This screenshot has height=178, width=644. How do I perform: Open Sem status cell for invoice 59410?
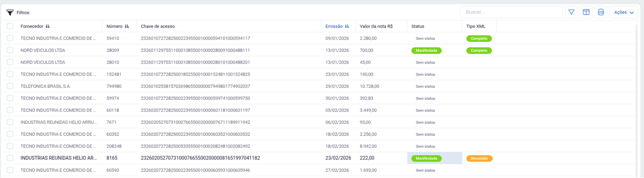[425, 38]
